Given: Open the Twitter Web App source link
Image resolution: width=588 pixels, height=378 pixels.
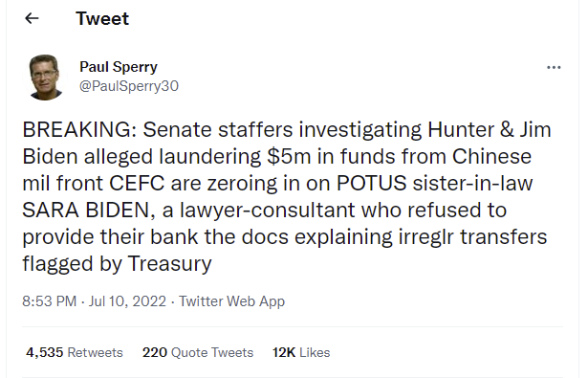Looking at the screenshot, I should 231,301.
